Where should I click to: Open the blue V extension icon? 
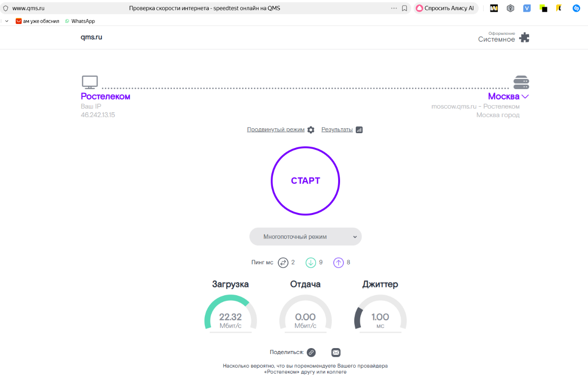tap(527, 8)
